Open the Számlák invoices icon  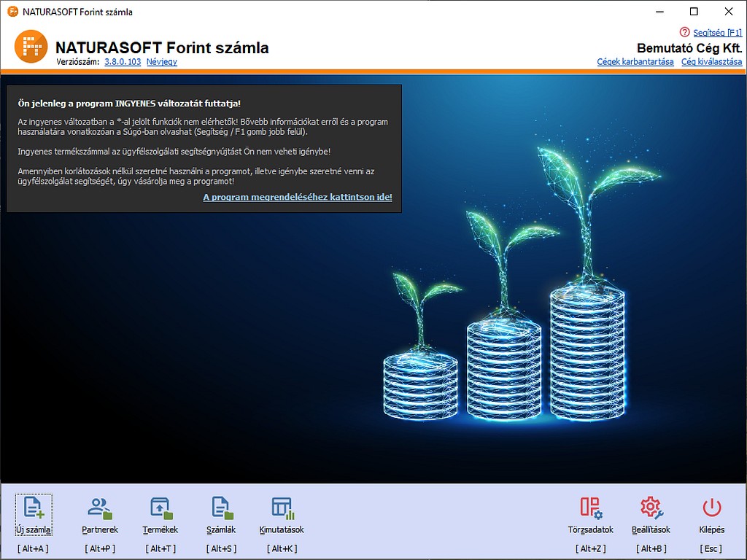point(222,507)
